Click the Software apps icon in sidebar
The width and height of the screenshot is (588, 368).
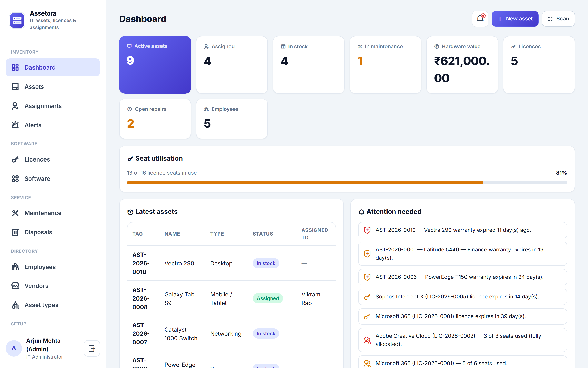coord(15,179)
